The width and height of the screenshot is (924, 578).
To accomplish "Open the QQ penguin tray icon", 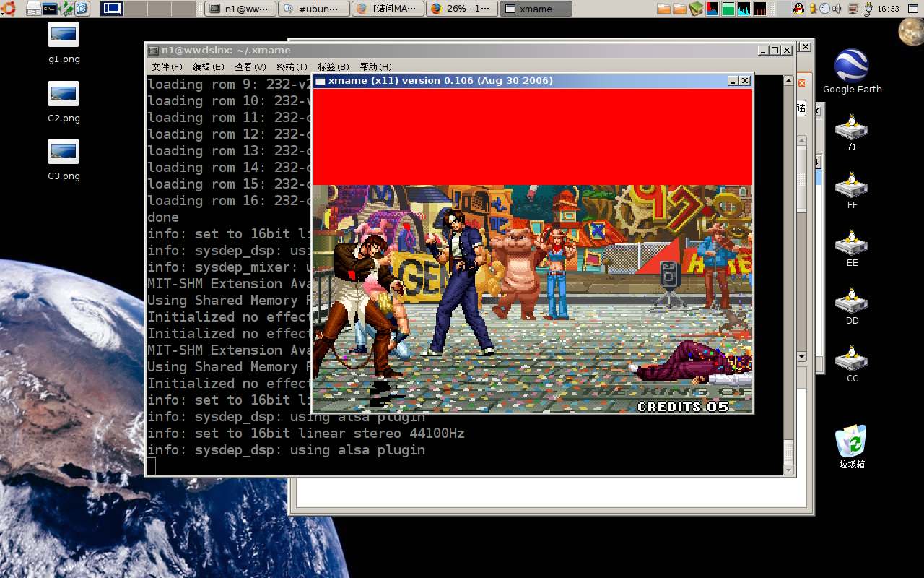I will click(x=798, y=9).
